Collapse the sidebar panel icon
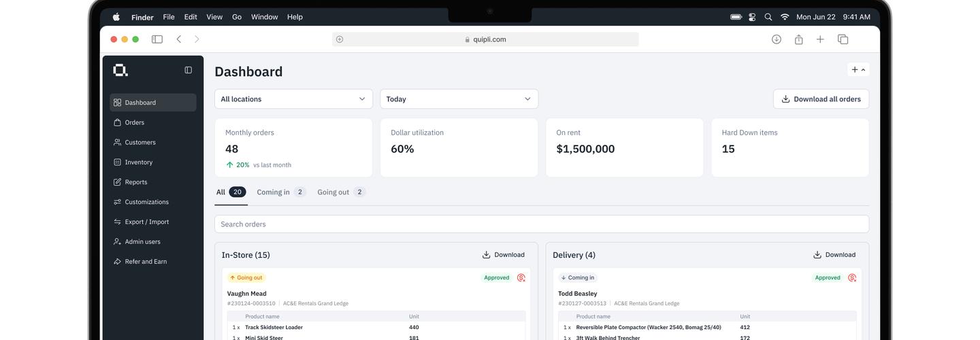Image resolution: width=980 pixels, height=340 pixels. (x=189, y=70)
